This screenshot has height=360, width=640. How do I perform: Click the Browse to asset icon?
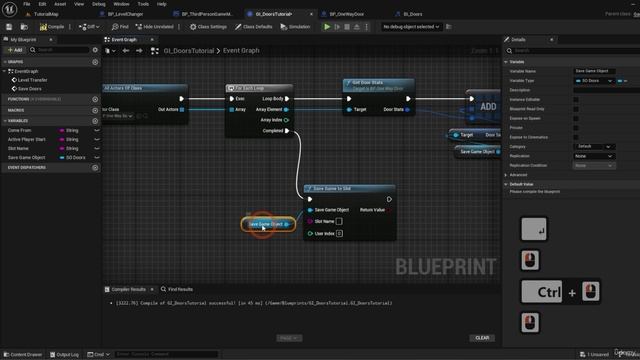pyautogui.click(x=24, y=27)
